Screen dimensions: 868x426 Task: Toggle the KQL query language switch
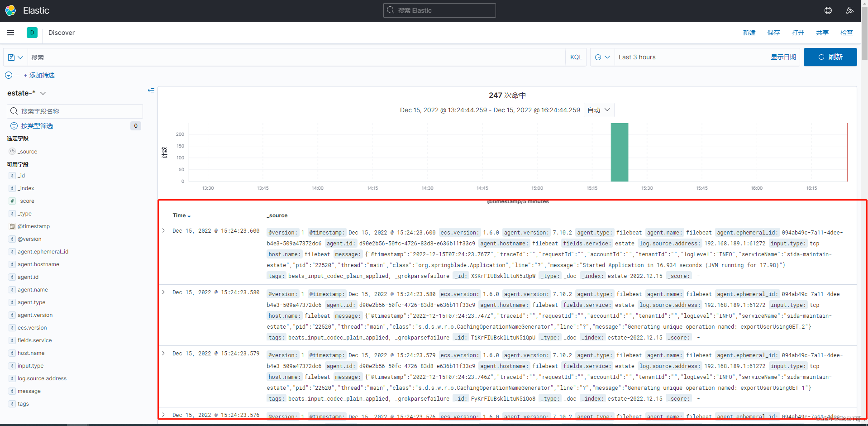[576, 57]
